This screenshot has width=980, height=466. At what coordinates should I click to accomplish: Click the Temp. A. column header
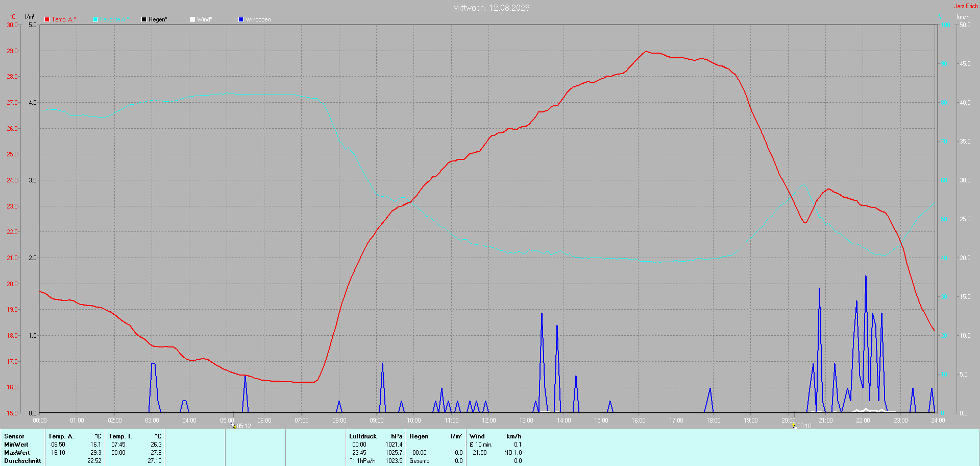pos(61,436)
